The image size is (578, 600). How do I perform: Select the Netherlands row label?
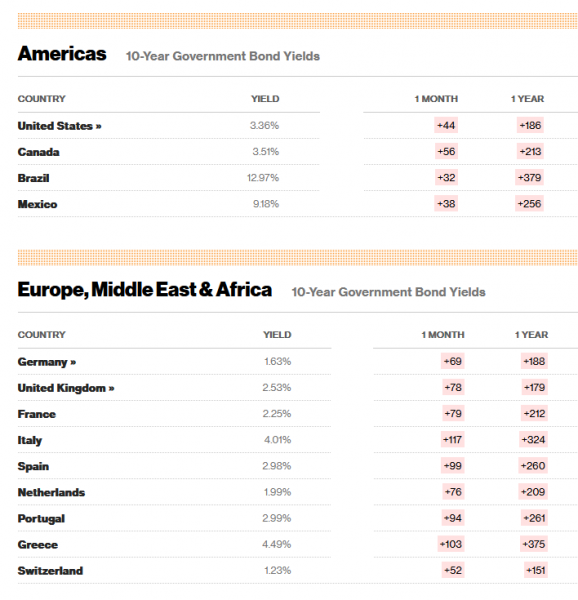click(x=51, y=492)
